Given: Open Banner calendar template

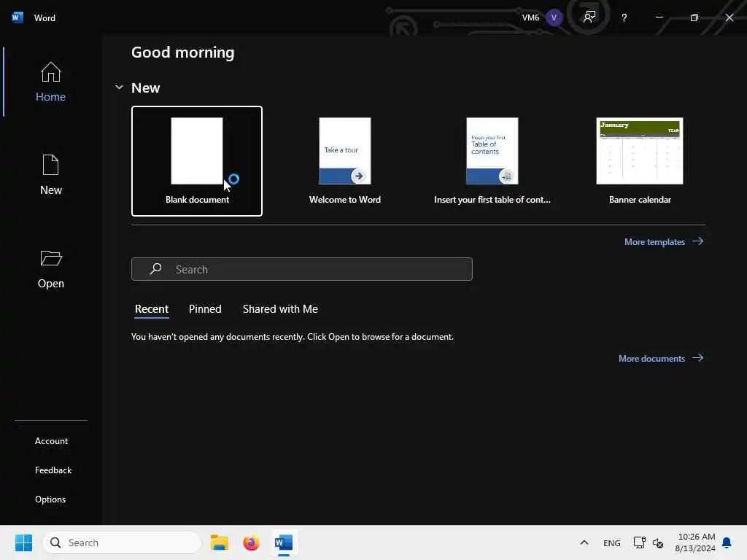Looking at the screenshot, I should [x=640, y=161].
